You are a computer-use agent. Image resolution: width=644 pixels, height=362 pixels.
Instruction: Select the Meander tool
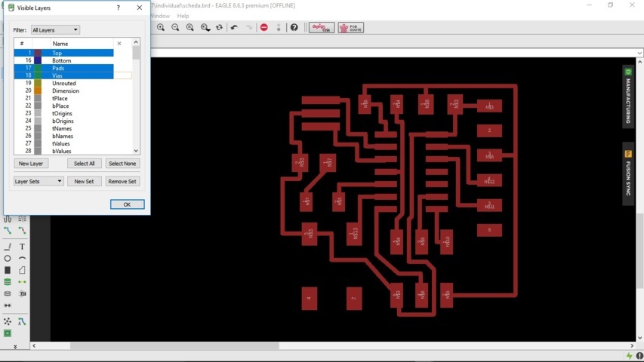pyautogui.click(x=8, y=219)
